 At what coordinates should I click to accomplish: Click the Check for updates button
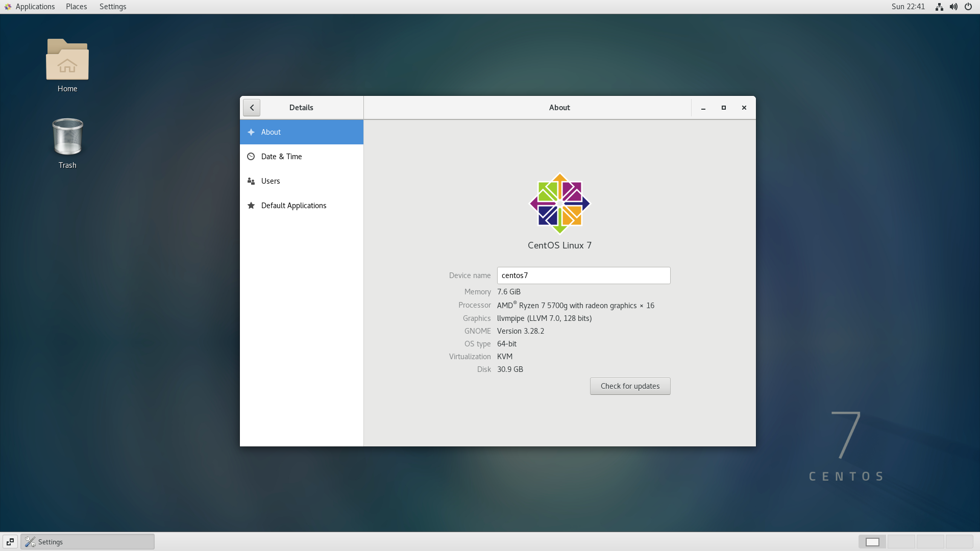[x=630, y=386]
